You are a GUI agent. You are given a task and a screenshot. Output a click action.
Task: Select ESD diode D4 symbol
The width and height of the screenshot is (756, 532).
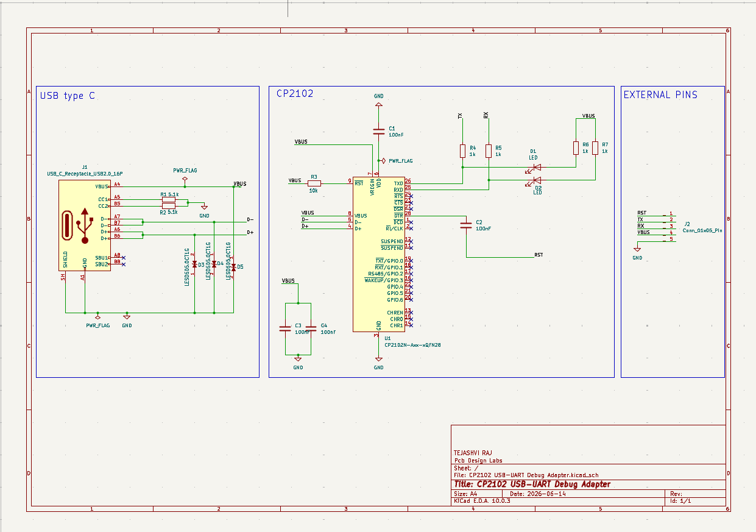[214, 264]
